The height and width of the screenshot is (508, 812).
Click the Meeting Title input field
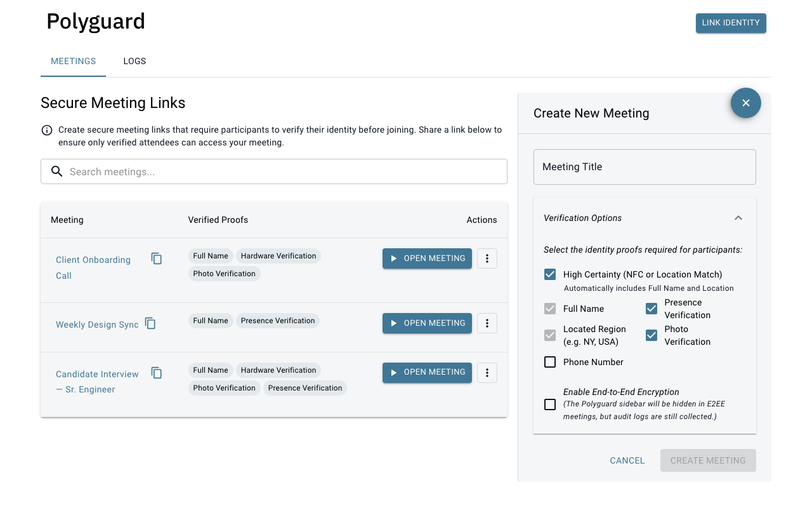coord(645,167)
